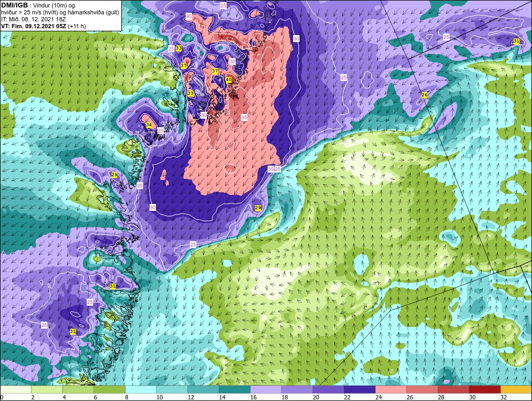Click the yellow 37 label nearest the 40
Viewport: 532px width, 401px height.
click(x=215, y=71)
